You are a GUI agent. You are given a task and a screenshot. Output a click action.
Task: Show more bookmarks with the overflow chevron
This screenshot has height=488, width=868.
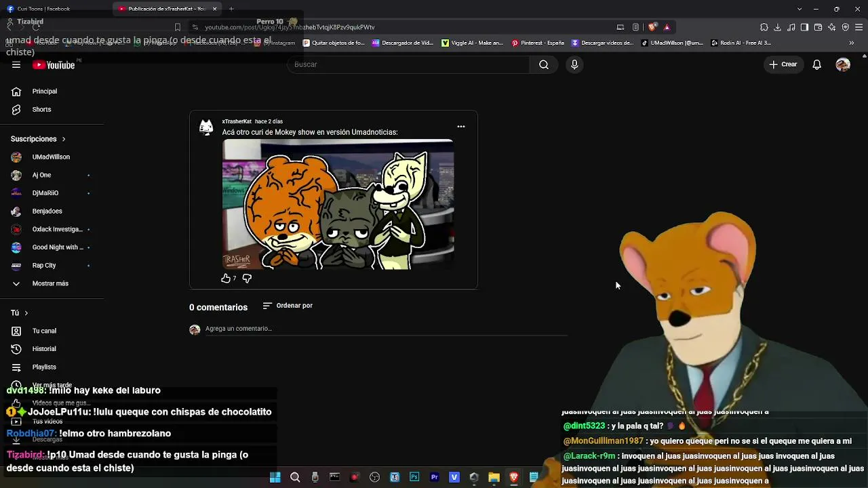click(x=852, y=43)
